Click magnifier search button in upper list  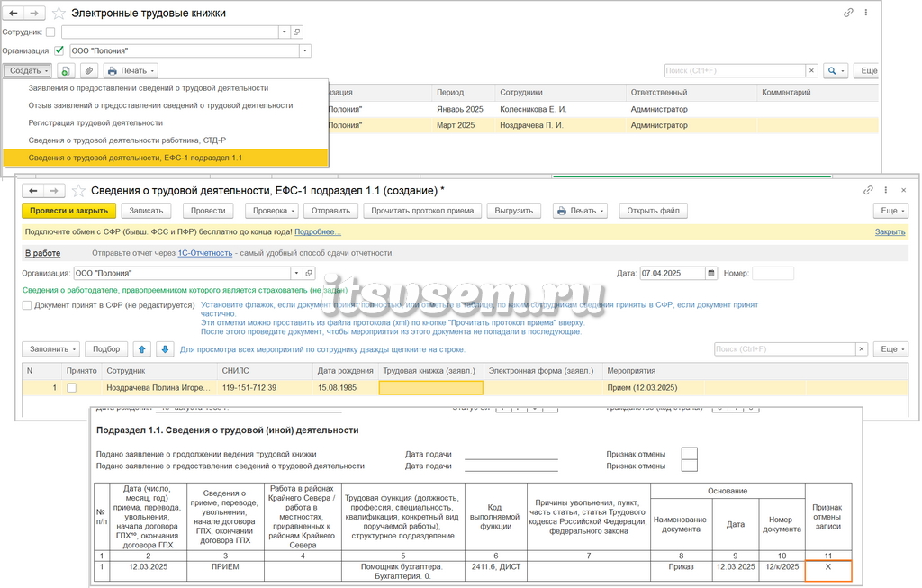(835, 70)
